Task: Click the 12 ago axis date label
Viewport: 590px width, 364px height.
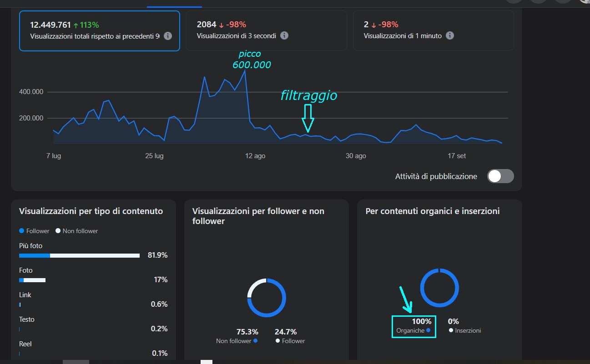Action: pos(255,156)
